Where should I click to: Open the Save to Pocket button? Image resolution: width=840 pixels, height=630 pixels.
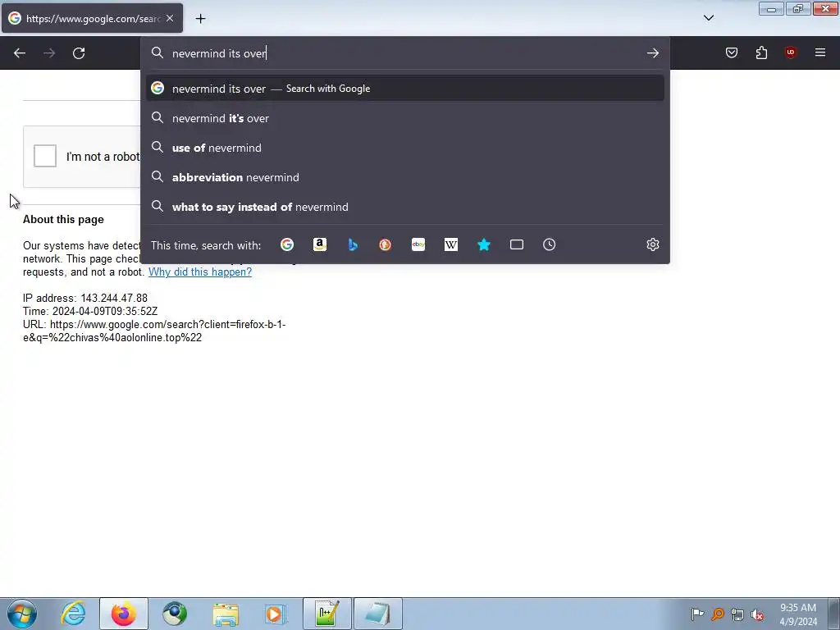coord(731,52)
